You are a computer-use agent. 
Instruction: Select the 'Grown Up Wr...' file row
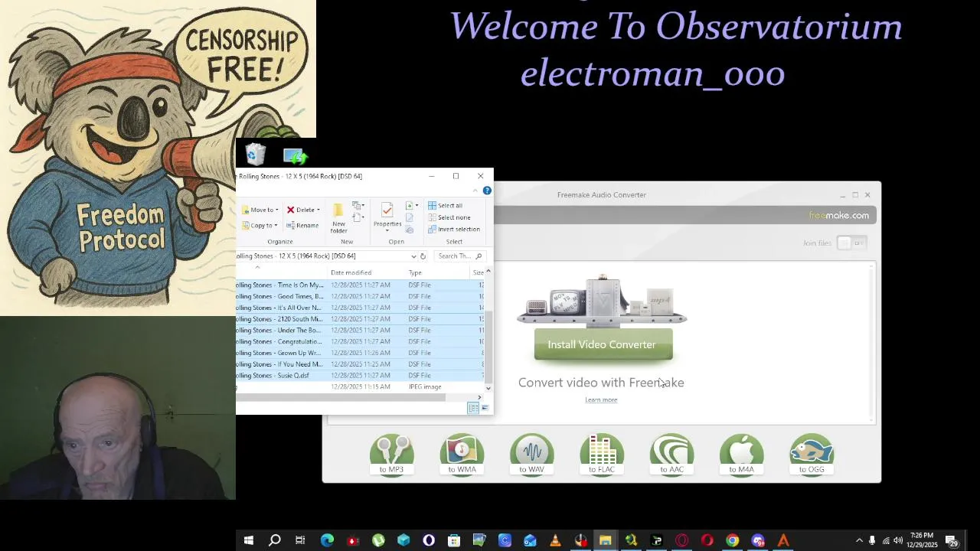point(360,353)
